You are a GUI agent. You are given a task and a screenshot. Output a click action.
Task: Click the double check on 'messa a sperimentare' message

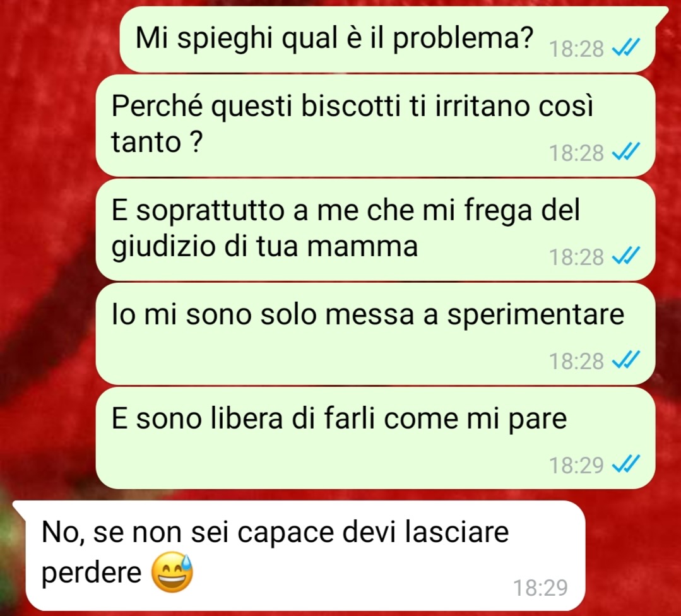click(x=626, y=360)
